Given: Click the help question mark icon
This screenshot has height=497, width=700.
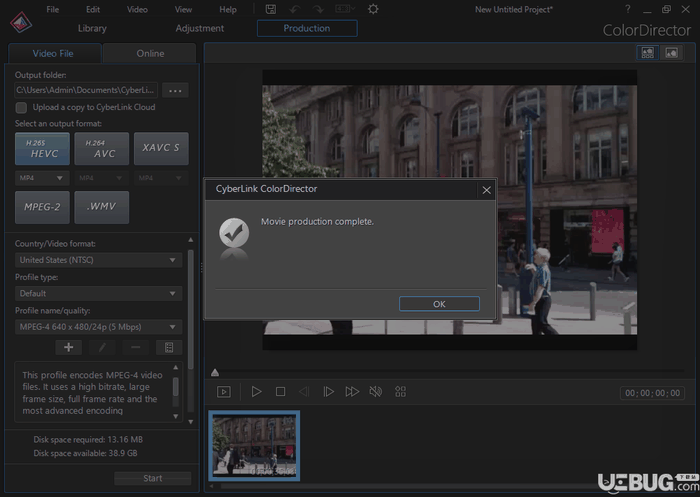Looking at the screenshot, I should pyautogui.click(x=628, y=9).
